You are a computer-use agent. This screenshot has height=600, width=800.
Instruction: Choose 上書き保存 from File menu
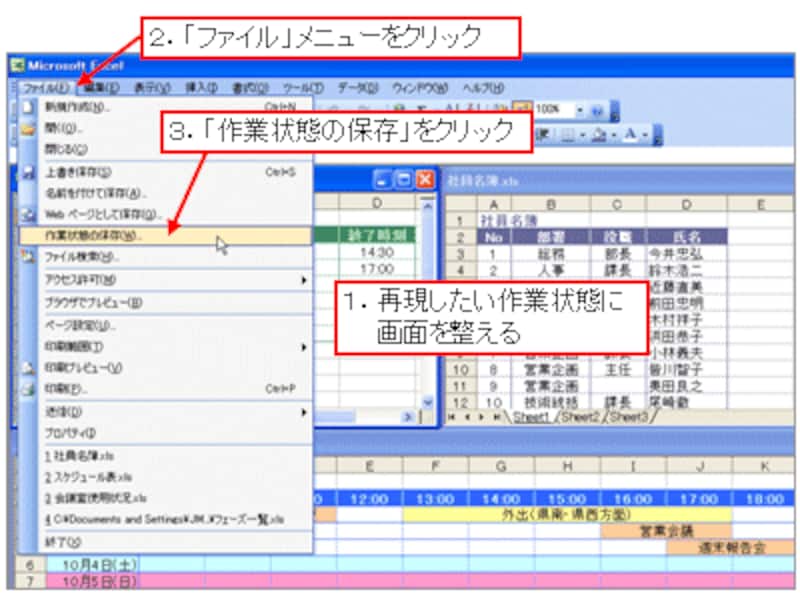pos(166,172)
